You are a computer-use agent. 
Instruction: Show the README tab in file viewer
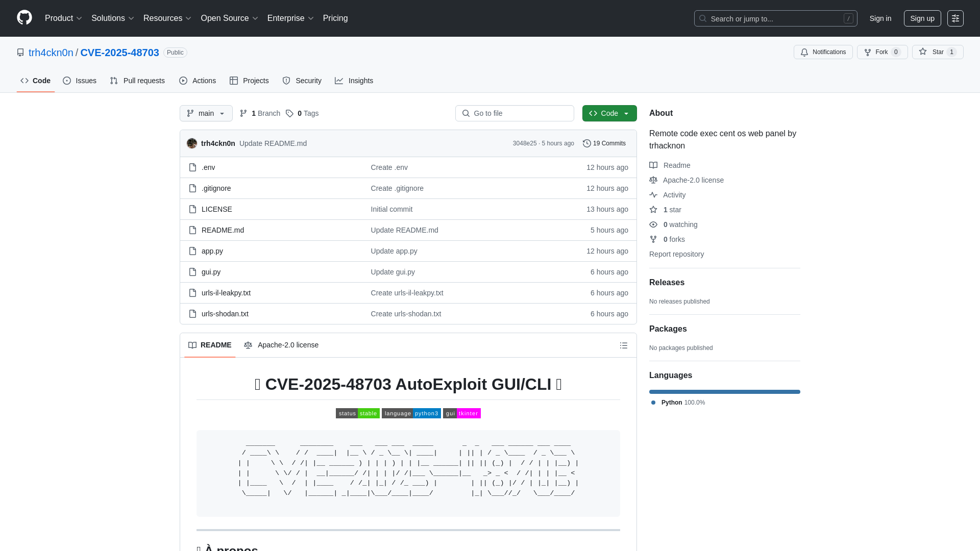210,345
